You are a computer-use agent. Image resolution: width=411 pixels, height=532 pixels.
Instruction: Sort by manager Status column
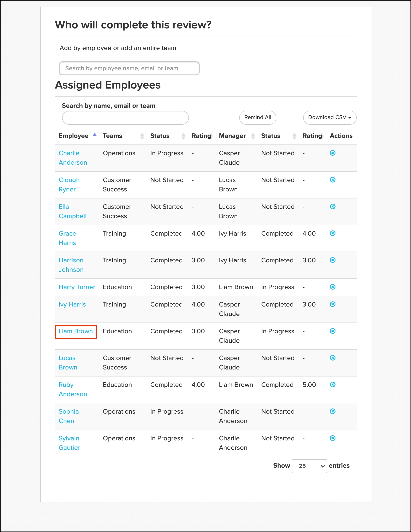click(279, 136)
